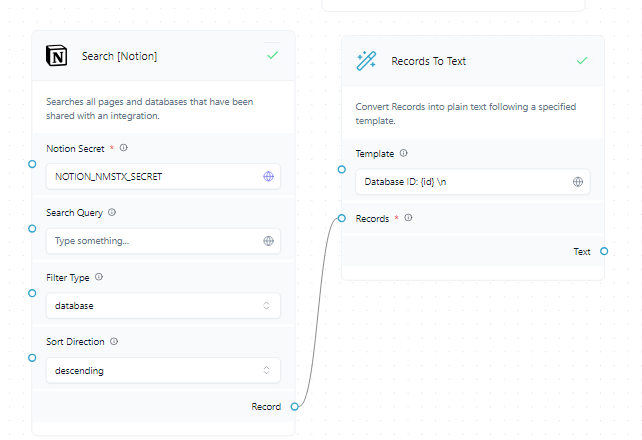Click the globe icon in Search Query field

268,241
